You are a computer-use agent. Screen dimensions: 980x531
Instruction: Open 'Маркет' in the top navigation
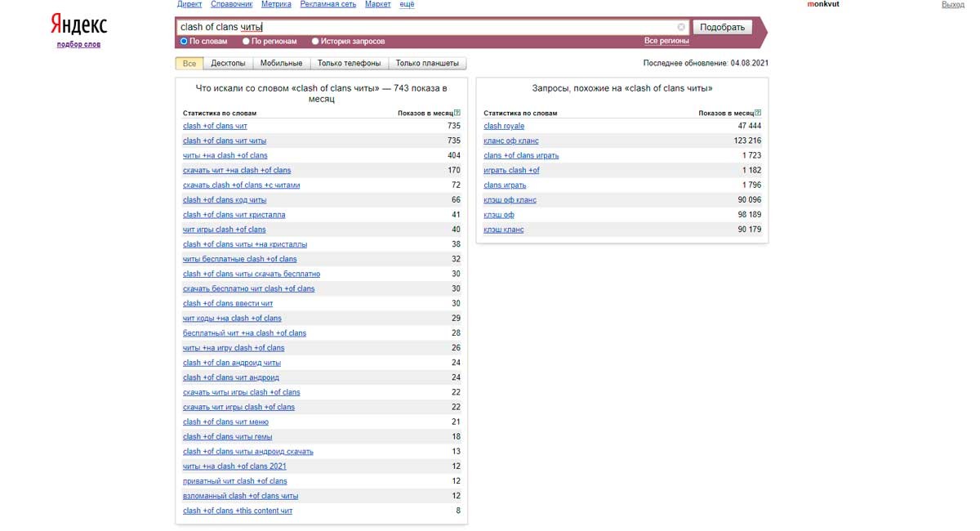tap(377, 5)
